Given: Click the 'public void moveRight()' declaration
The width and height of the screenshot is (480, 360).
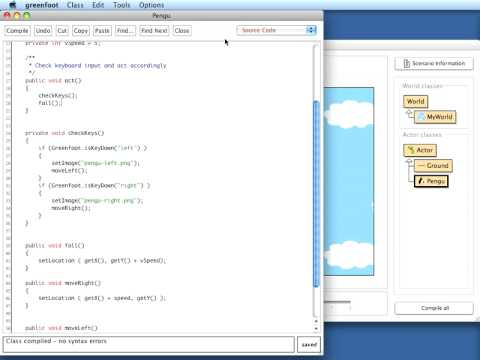Looking at the screenshot, I should point(63,283).
